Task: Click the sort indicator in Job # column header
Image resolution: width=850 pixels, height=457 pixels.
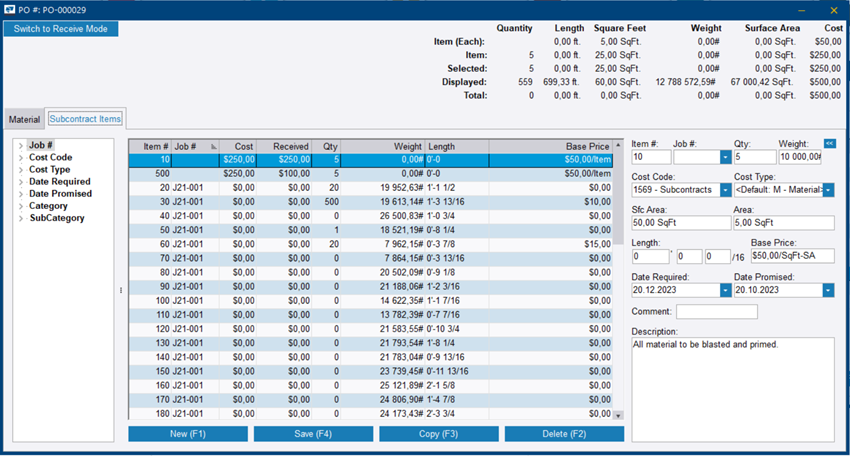Action: point(213,146)
